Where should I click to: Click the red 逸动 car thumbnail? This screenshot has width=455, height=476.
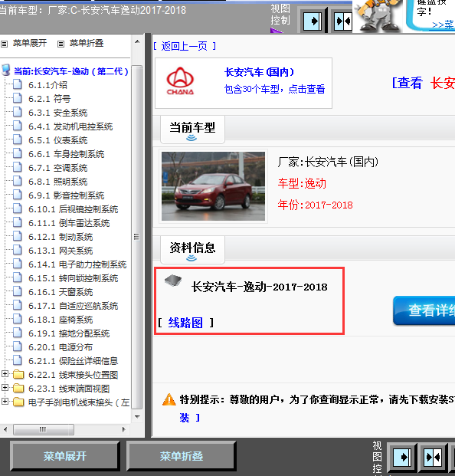[x=213, y=186]
